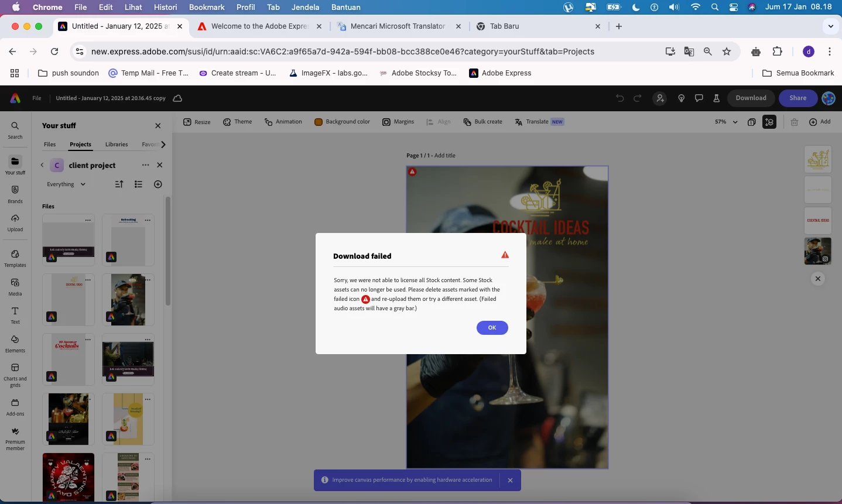The height and width of the screenshot is (504, 842).
Task: Open the Templates panel
Action: point(15,258)
